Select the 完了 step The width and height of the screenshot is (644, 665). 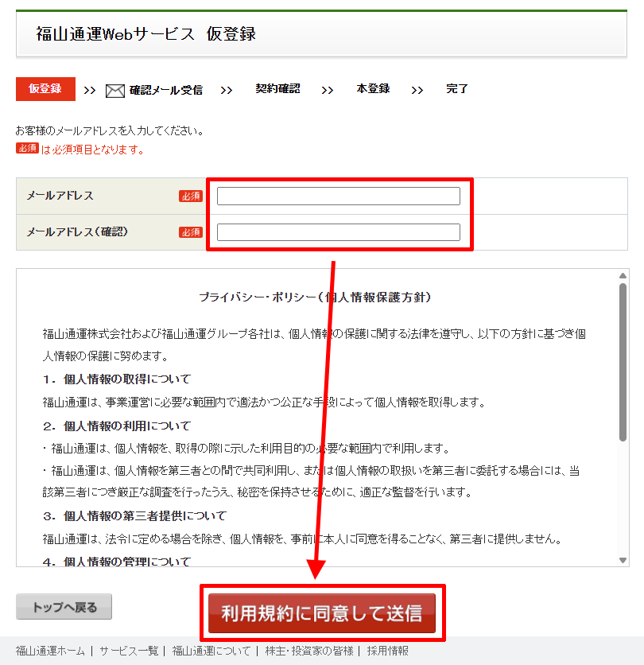(x=456, y=88)
